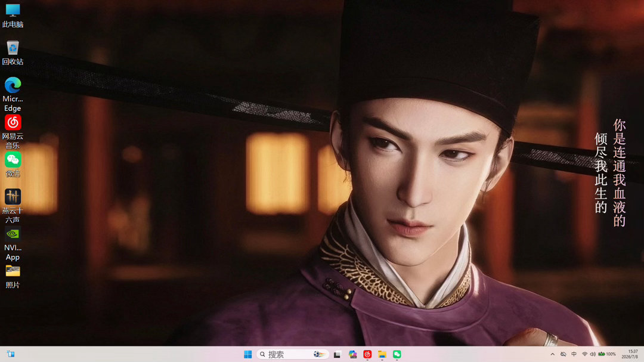Select the 照片 folder on desktop
Screen dimensions: 644x362
[13, 277]
